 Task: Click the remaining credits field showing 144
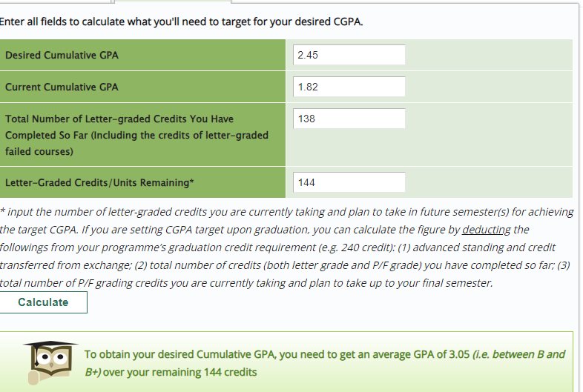[349, 182]
